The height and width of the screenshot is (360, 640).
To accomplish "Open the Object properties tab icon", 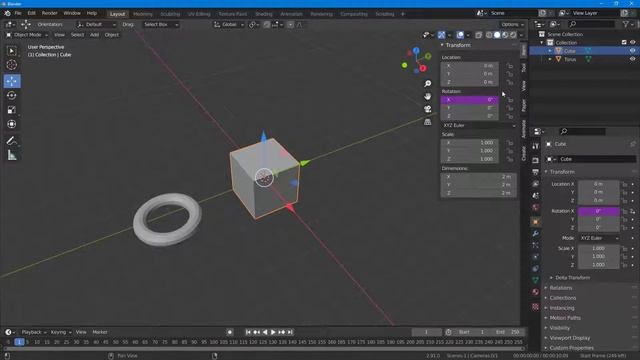I will [536, 222].
